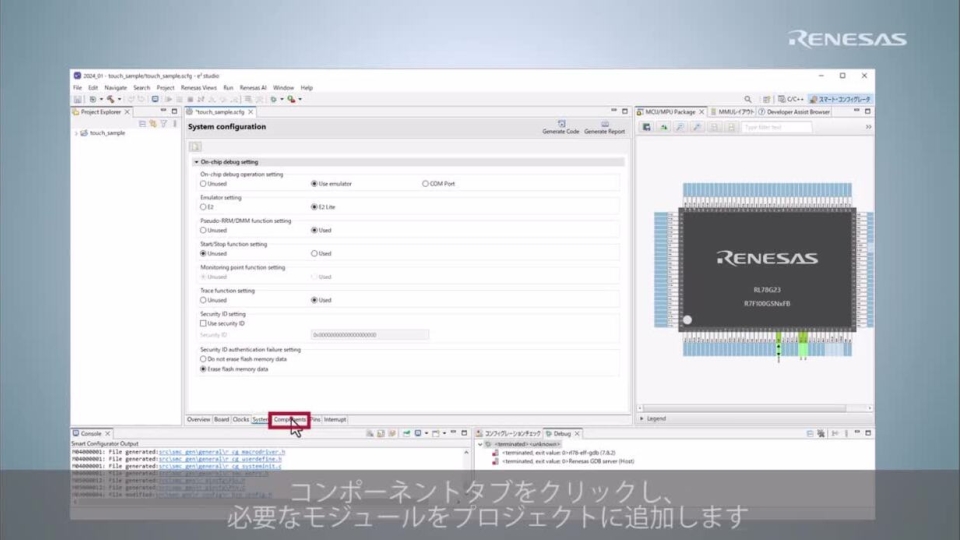Click the small icon below System configuration title
This screenshot has width=960, height=540.
click(195, 146)
